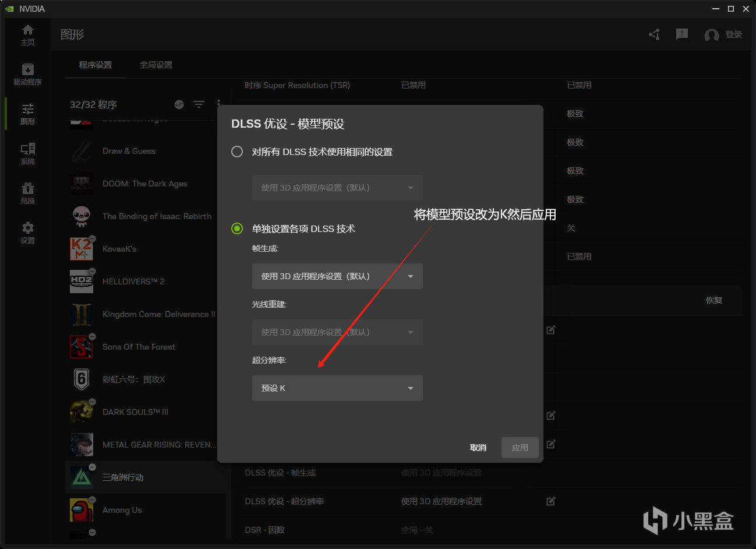The image size is (756, 549).
Task: Switch to the 全局设置 tab
Action: [x=156, y=65]
